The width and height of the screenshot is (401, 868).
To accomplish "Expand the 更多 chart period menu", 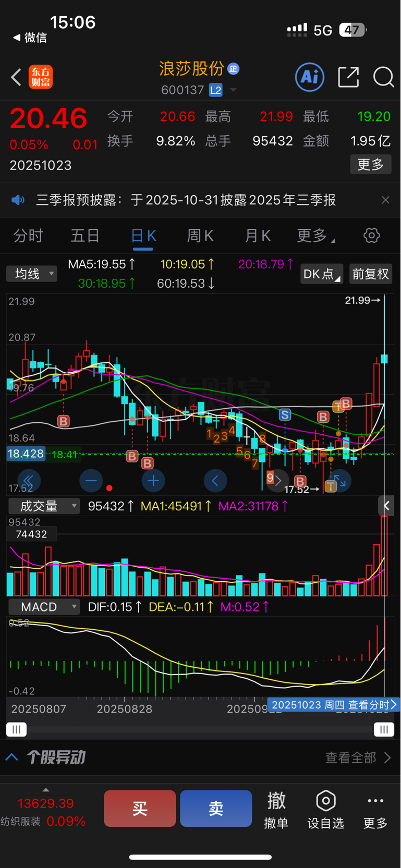I will click(x=315, y=236).
